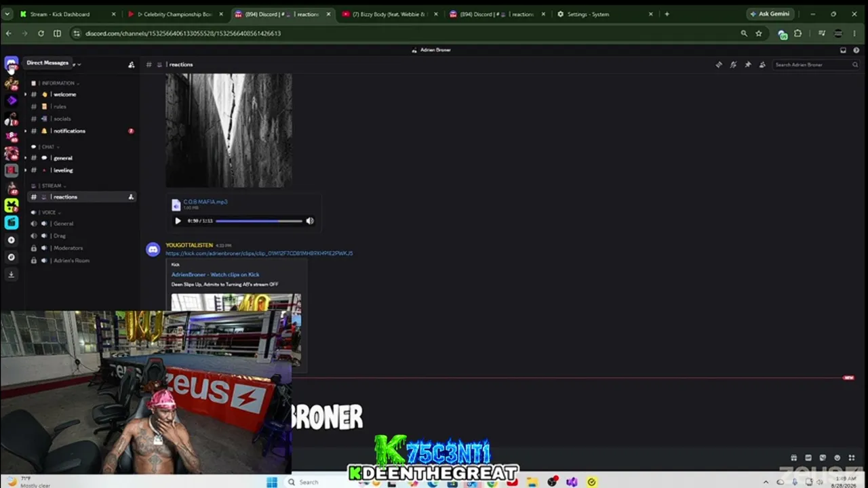Viewport: 868px width, 488px height.
Task: Join the Drag voice channel
Action: (x=81, y=236)
